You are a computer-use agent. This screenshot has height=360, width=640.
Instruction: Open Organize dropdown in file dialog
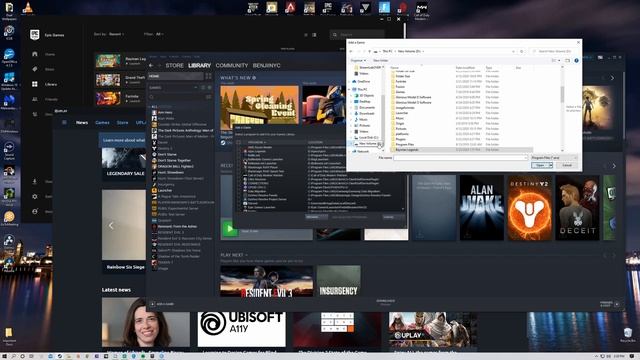point(358,60)
